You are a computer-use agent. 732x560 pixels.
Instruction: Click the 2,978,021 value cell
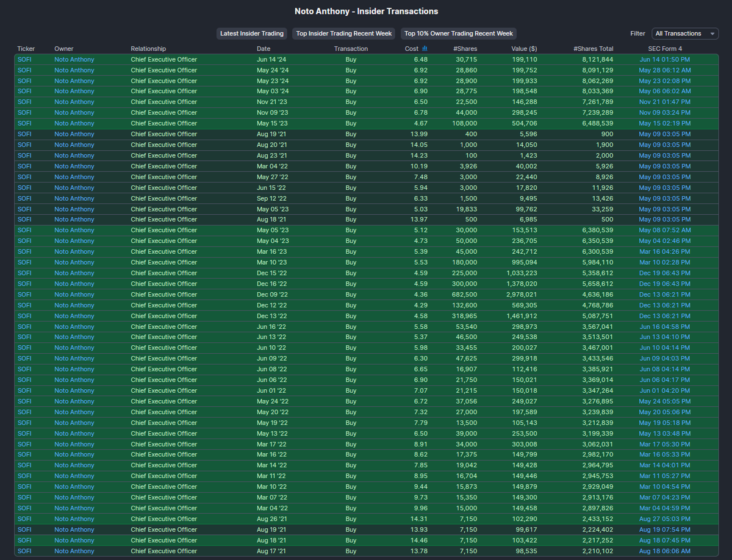coord(522,294)
